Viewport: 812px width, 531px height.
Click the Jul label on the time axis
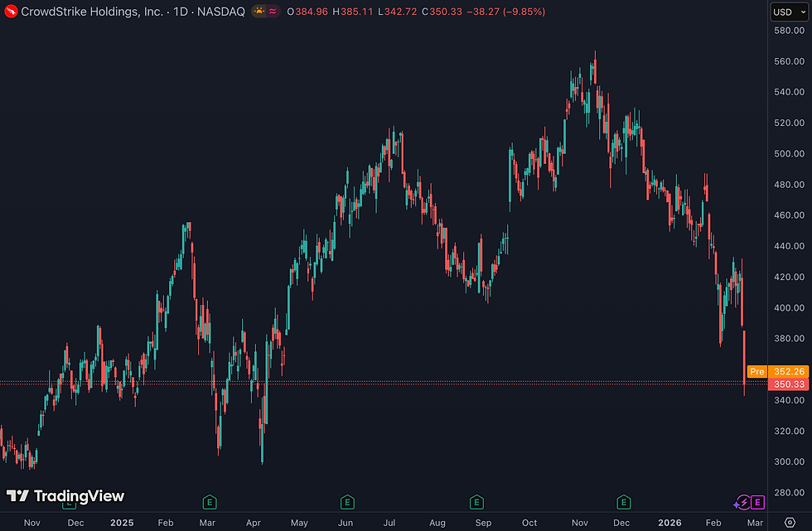tap(389, 523)
